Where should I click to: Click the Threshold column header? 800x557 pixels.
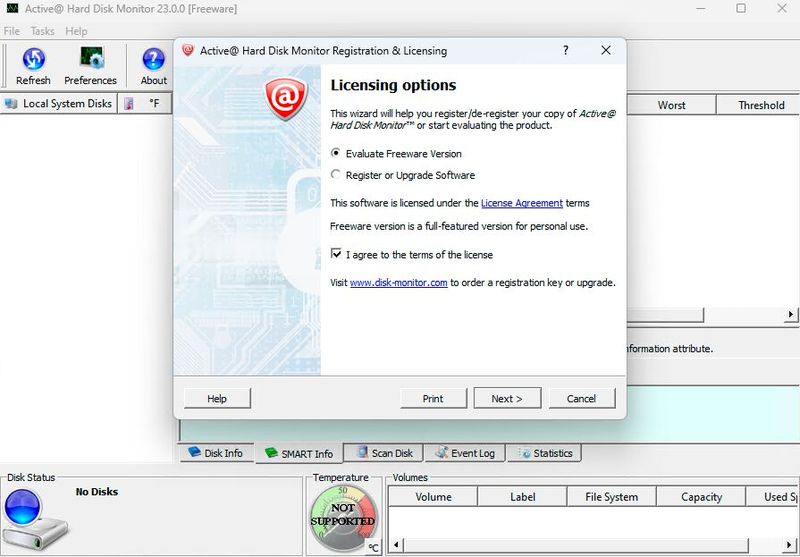pyautogui.click(x=760, y=105)
